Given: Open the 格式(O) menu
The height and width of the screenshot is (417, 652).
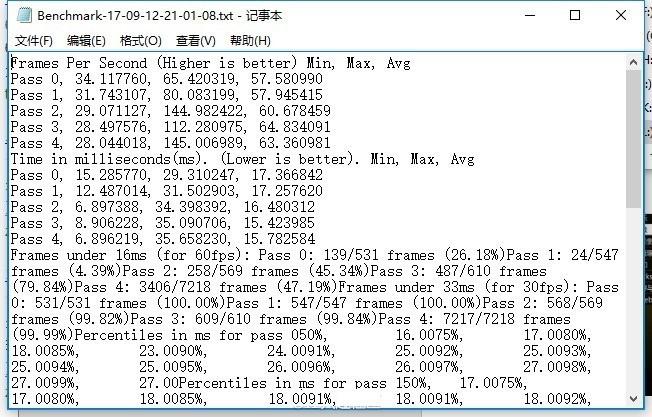Looking at the screenshot, I should (x=141, y=41).
